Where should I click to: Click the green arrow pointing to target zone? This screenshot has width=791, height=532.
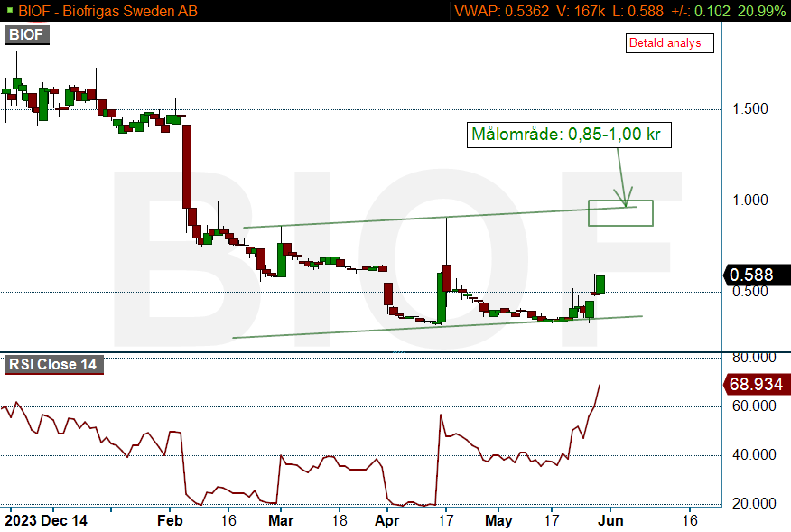[x=621, y=177]
